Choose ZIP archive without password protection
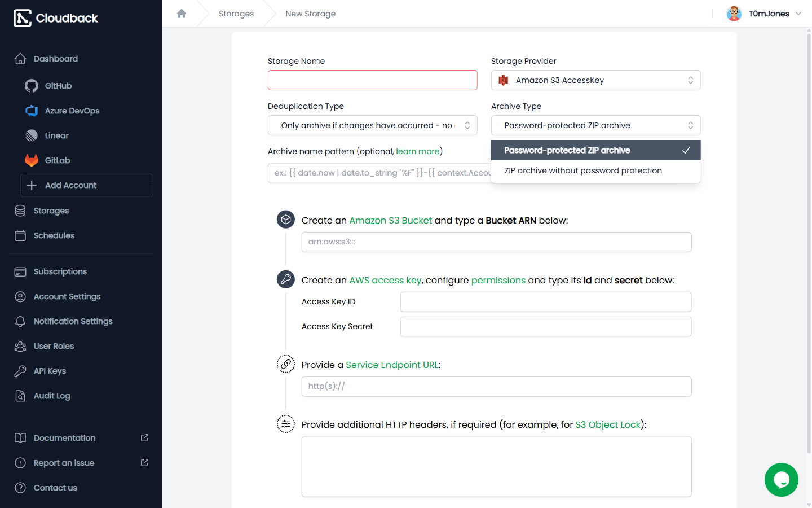 tap(595, 170)
